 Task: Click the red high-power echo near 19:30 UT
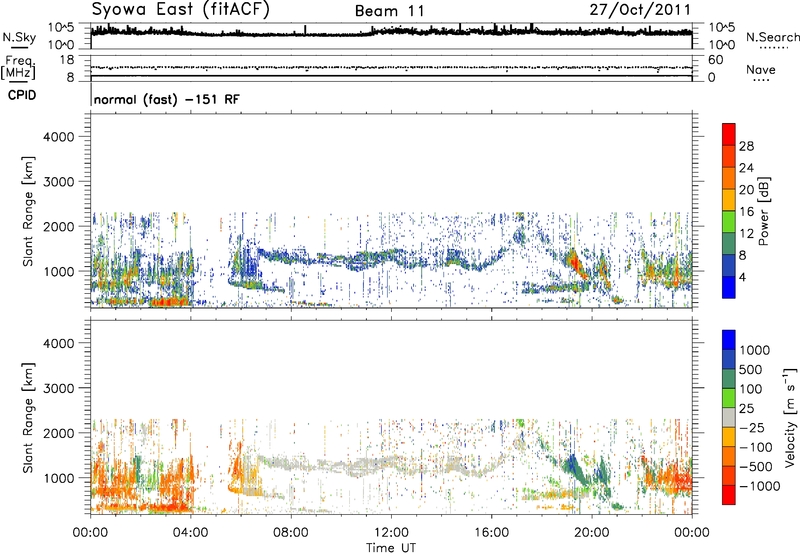[x=577, y=264]
